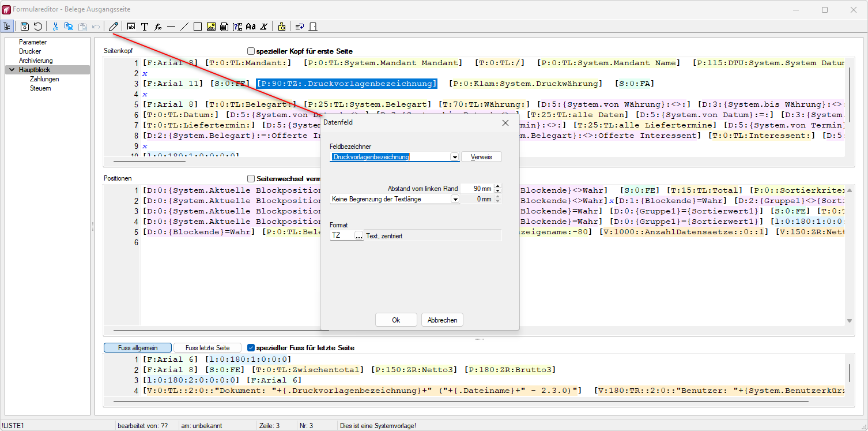Close the Datenfeld dialog with X

(505, 123)
